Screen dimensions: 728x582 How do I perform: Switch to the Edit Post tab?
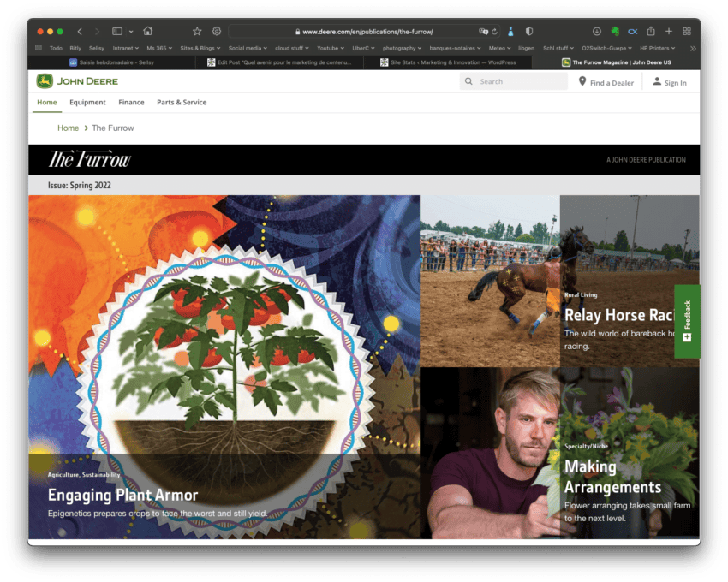click(279, 62)
